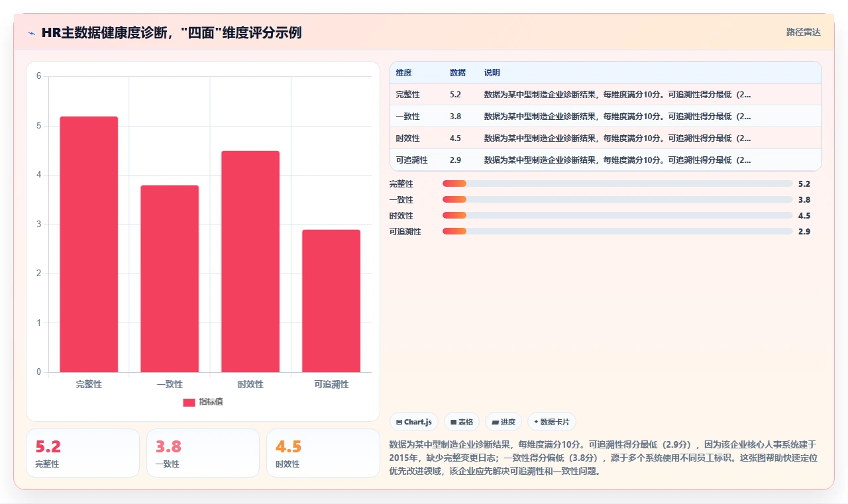This screenshot has height=504, width=848.
Task: Open the 4.5 时效性 data card
Action: click(x=323, y=453)
